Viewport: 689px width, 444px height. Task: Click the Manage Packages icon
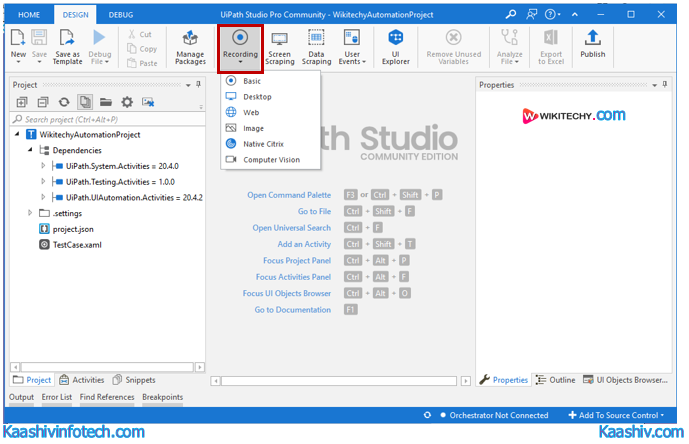tap(190, 46)
